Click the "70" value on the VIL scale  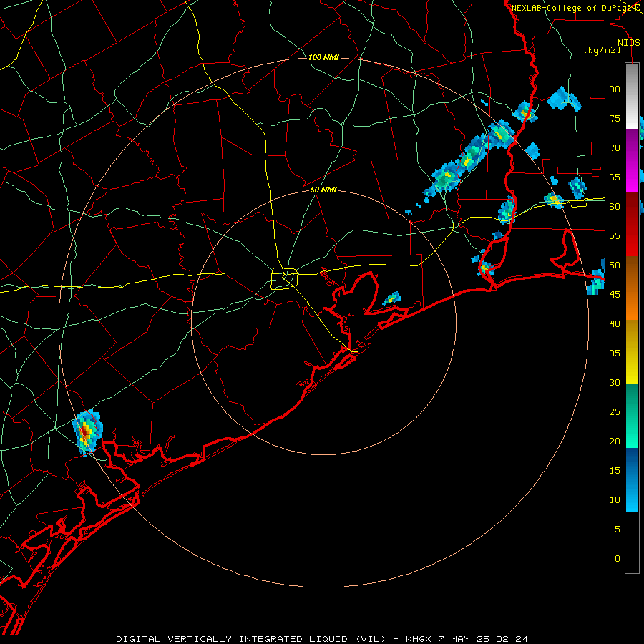click(x=615, y=148)
